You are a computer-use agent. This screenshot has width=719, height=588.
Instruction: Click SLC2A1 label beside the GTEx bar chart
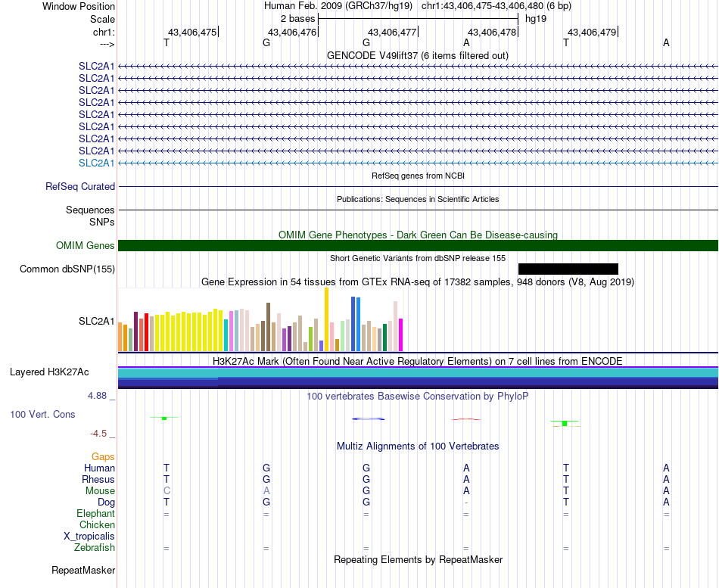click(x=96, y=321)
